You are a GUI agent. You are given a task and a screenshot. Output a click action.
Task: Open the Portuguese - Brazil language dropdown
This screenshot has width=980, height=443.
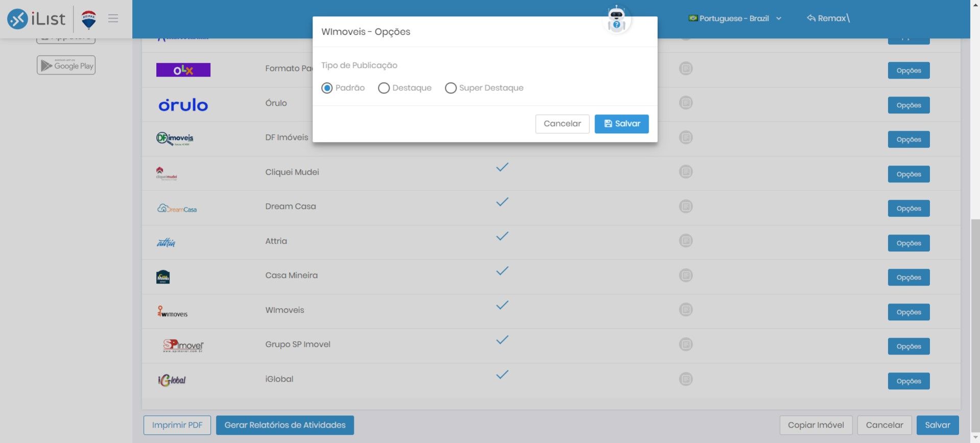735,18
